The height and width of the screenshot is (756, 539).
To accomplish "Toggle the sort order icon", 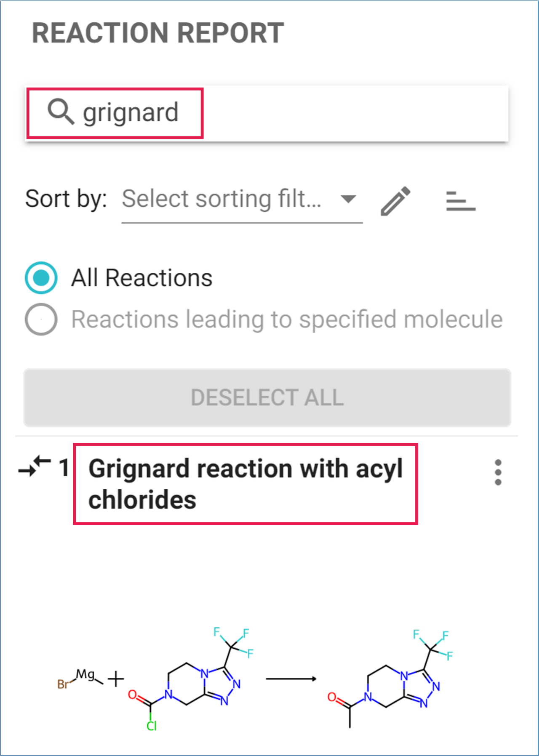I will (x=461, y=201).
